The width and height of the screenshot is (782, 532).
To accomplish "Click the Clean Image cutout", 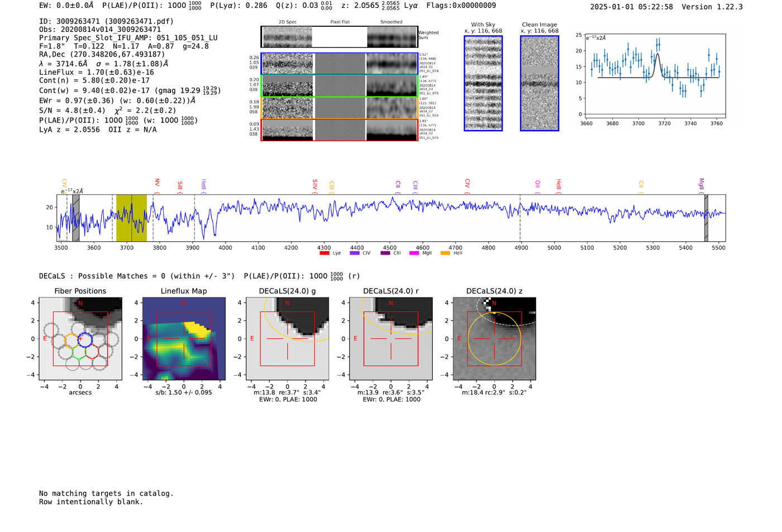I will click(540, 83).
